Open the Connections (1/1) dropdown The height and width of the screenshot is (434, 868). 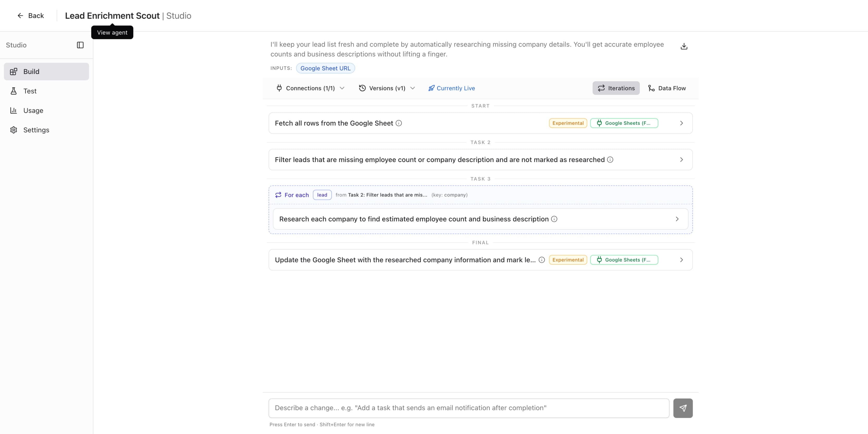[310, 88]
